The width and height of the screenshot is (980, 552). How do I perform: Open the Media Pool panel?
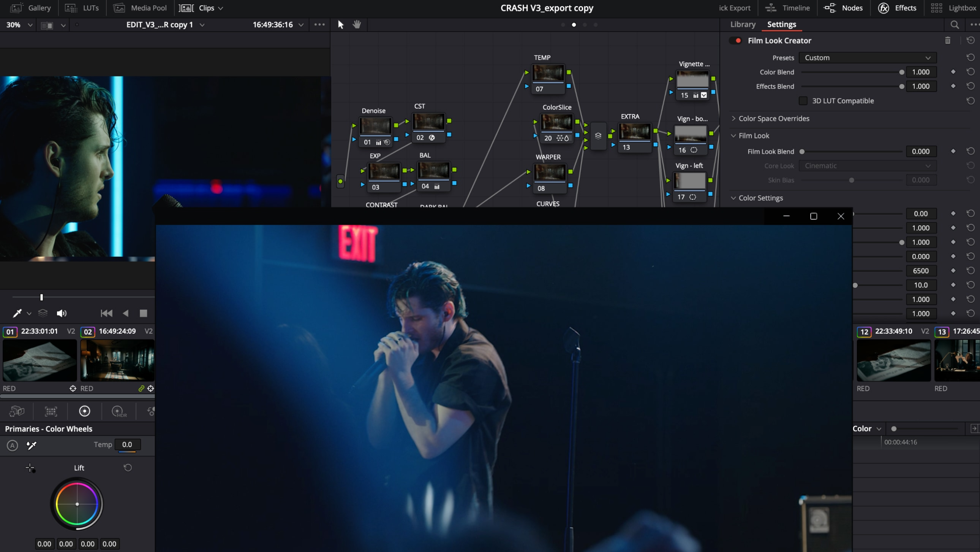[x=140, y=8]
